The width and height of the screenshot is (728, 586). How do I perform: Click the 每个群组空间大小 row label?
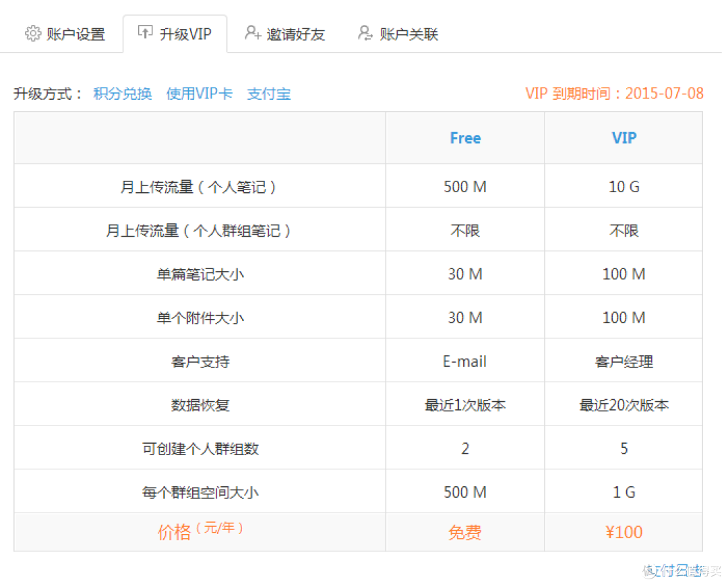point(200,492)
